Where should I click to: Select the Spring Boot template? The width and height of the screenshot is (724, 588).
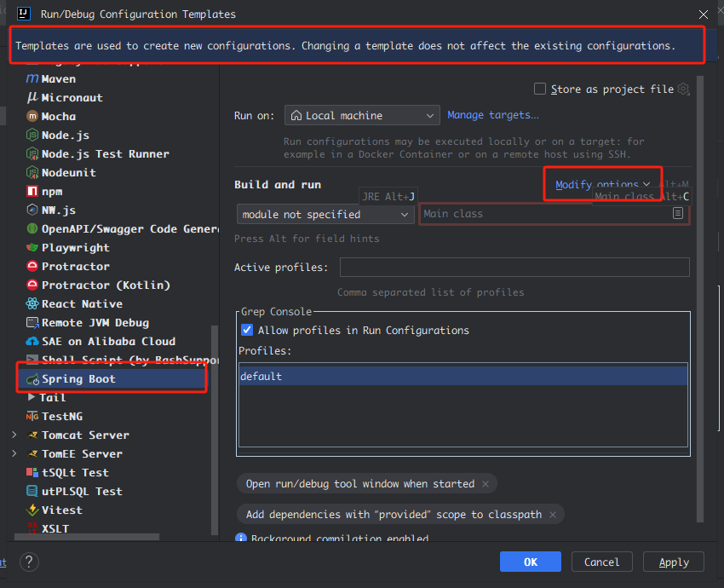(x=112, y=379)
